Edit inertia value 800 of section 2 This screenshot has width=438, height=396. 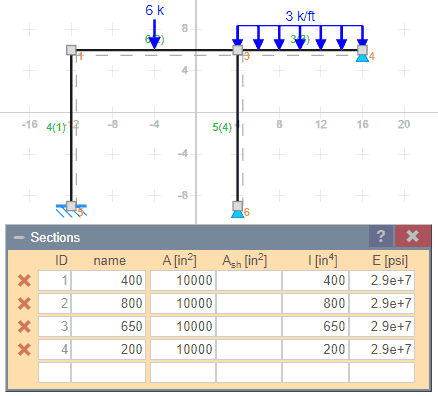point(315,303)
